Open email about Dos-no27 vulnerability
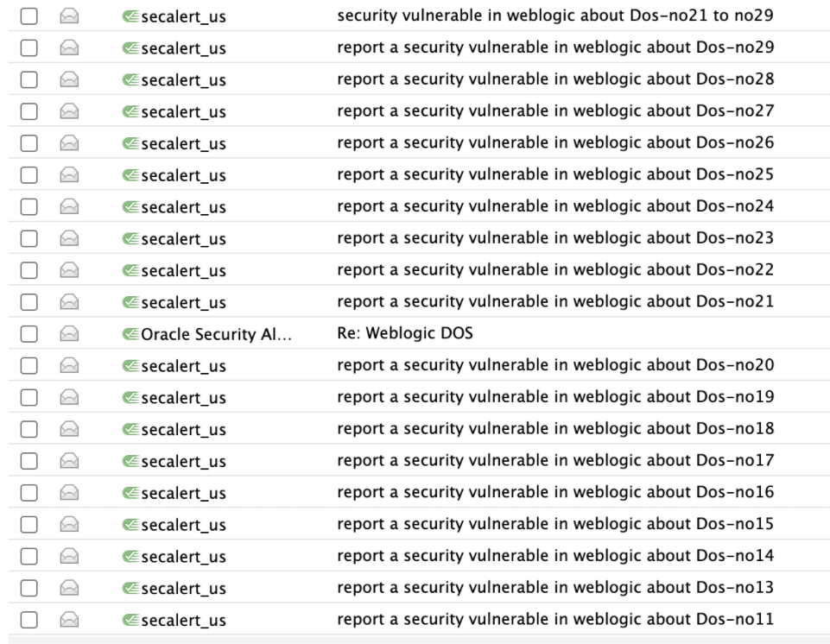Screen dimensions: 830x644 [555, 110]
